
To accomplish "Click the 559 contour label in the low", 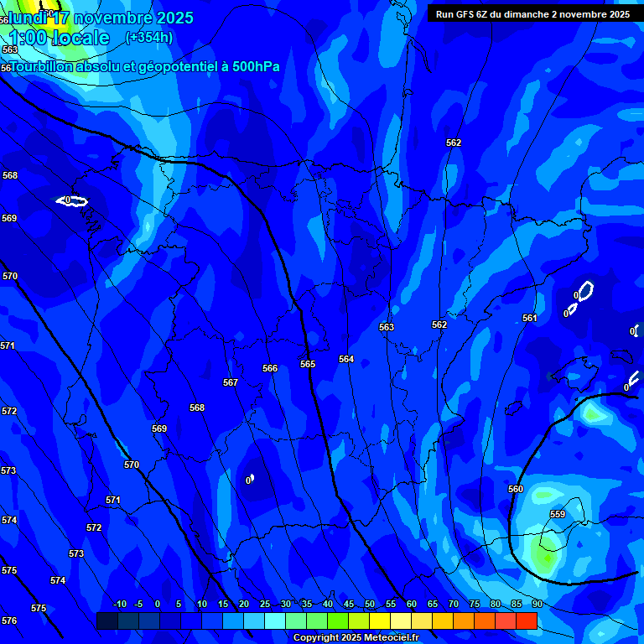I will (558, 514).
